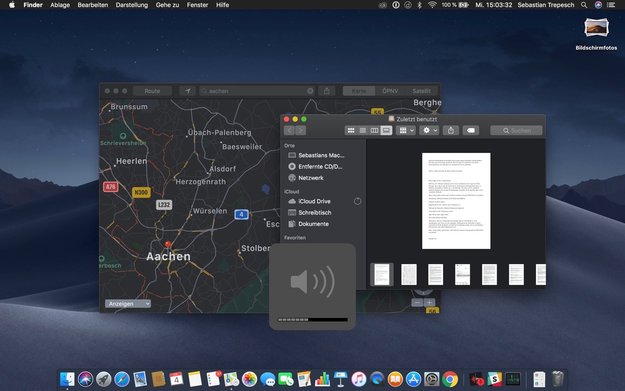The width and height of the screenshot is (625, 391).
Task: Click the Maps search field with aachen
Action: tap(257, 91)
